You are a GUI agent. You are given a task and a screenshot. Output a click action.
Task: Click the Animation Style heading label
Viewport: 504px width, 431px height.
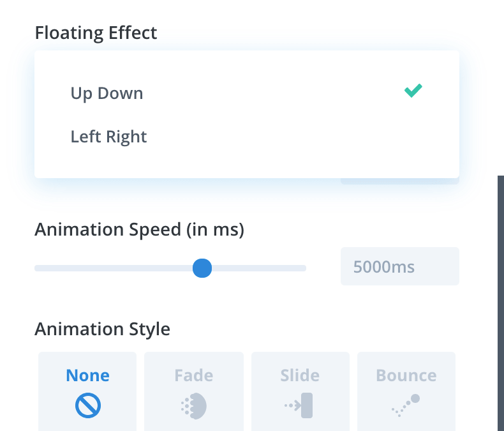[x=102, y=329]
